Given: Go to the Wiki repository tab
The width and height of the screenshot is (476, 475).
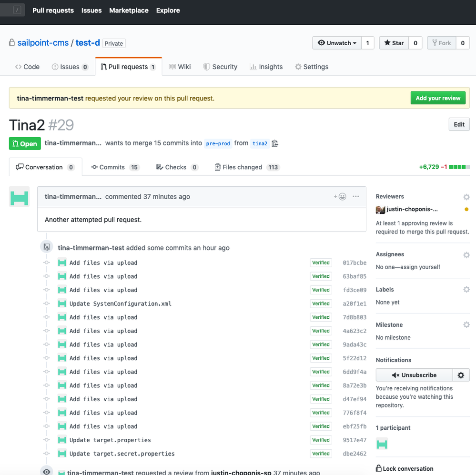Looking at the screenshot, I should coord(180,67).
